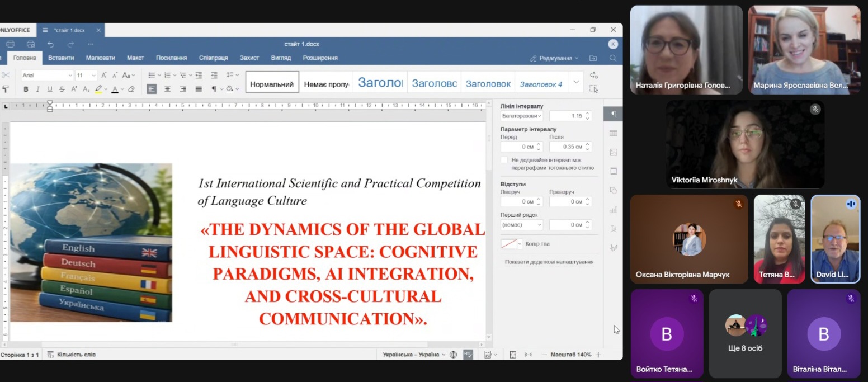This screenshot has height=382, width=868.
Task: Open the Українська – Україна language dropdown
Action: [x=414, y=355]
